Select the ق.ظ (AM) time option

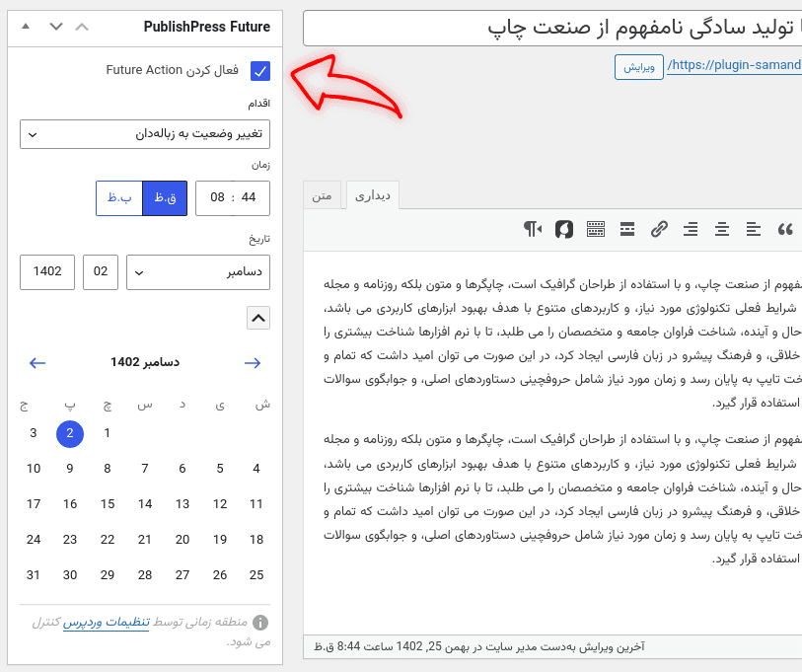[x=165, y=197]
